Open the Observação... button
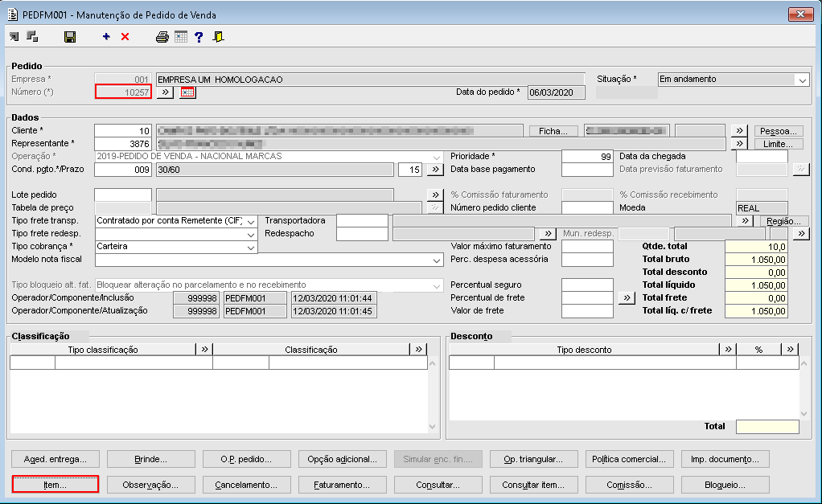This screenshot has height=504, width=822. click(150, 485)
